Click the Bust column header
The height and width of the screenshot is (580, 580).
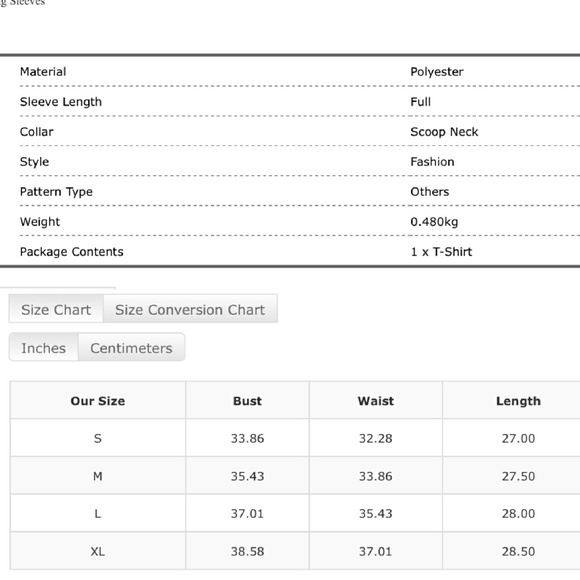click(247, 401)
